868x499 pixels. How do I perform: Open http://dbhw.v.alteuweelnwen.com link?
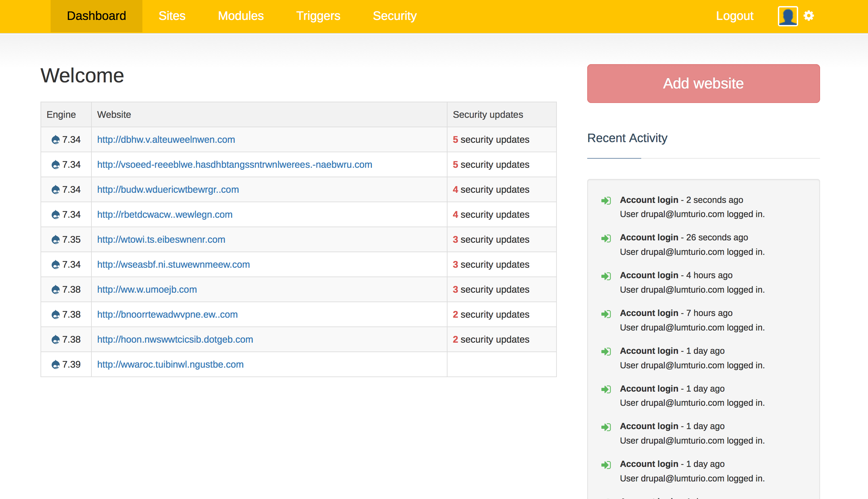click(166, 139)
